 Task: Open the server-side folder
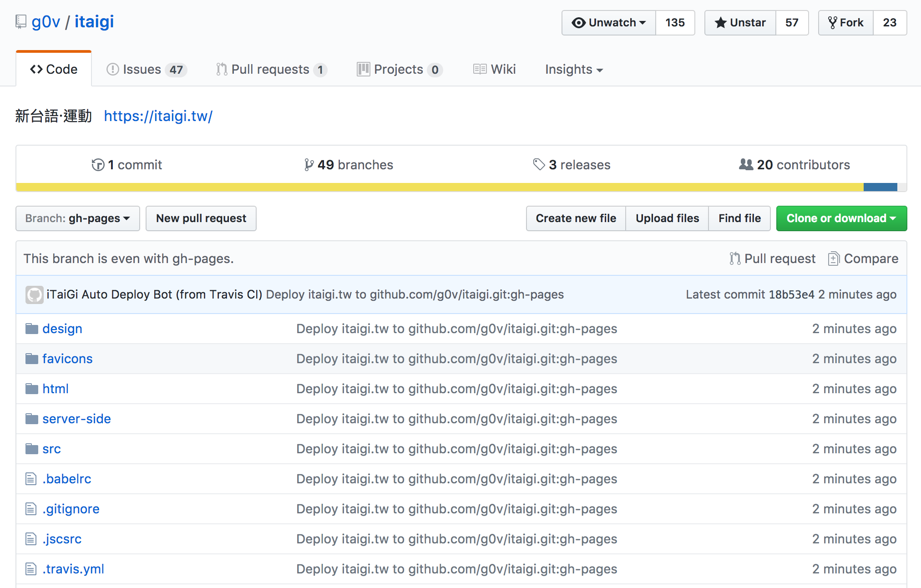(76, 419)
